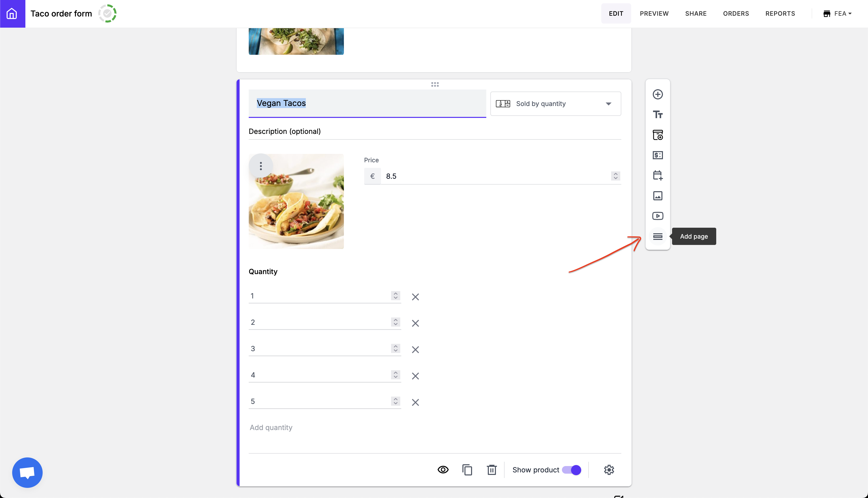This screenshot has width=868, height=498.
Task: Open the SHARE tab
Action: pyautogui.click(x=695, y=14)
